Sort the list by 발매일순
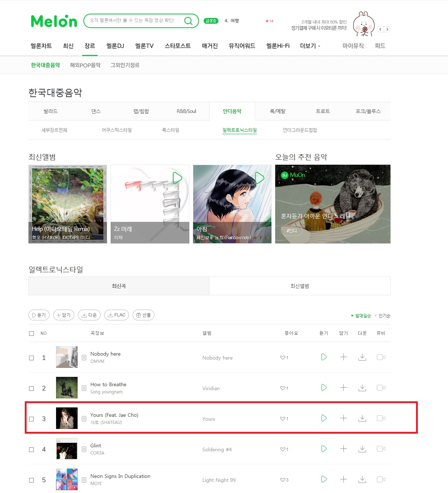This screenshot has width=448, height=493. point(363,316)
